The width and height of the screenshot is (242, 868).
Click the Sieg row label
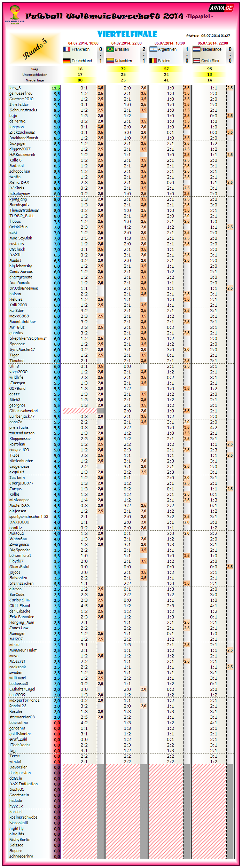(x=35, y=69)
